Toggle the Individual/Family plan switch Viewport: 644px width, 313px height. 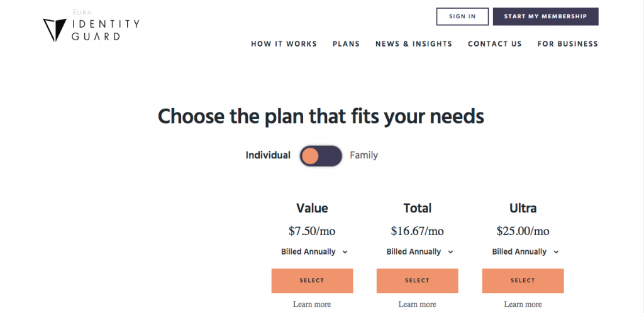tap(321, 156)
